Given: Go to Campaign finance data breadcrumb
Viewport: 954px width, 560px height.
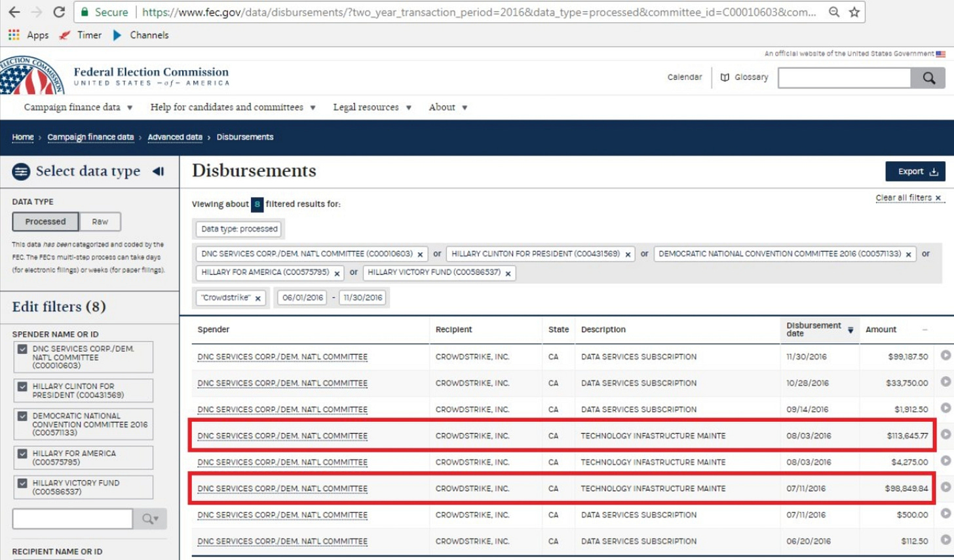Looking at the screenshot, I should [90, 137].
